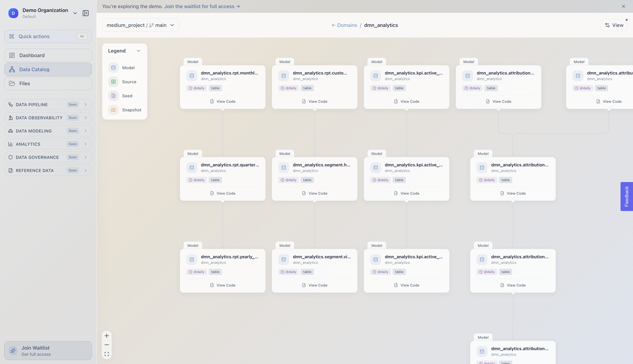This screenshot has height=364, width=633.
Task: Collapse the sidebar panel icon
Action: coord(85,13)
